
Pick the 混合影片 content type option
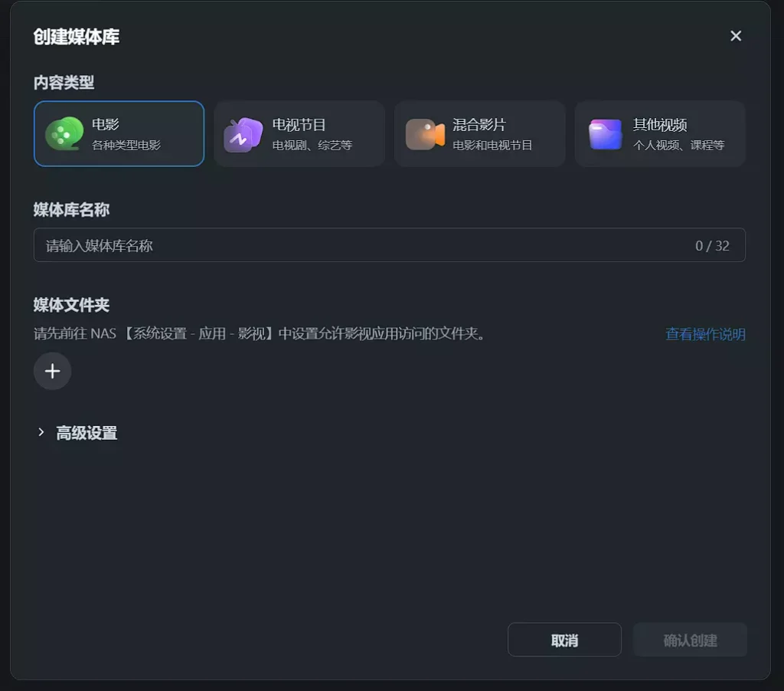coord(479,125)
